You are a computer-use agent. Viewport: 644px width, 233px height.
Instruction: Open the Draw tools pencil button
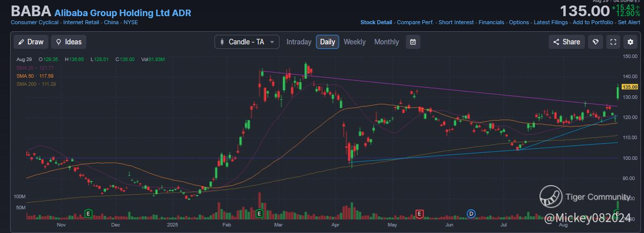click(31, 42)
